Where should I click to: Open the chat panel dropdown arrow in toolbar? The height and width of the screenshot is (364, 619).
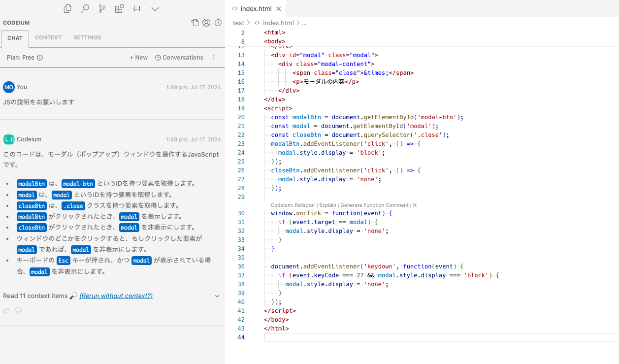[x=154, y=8]
